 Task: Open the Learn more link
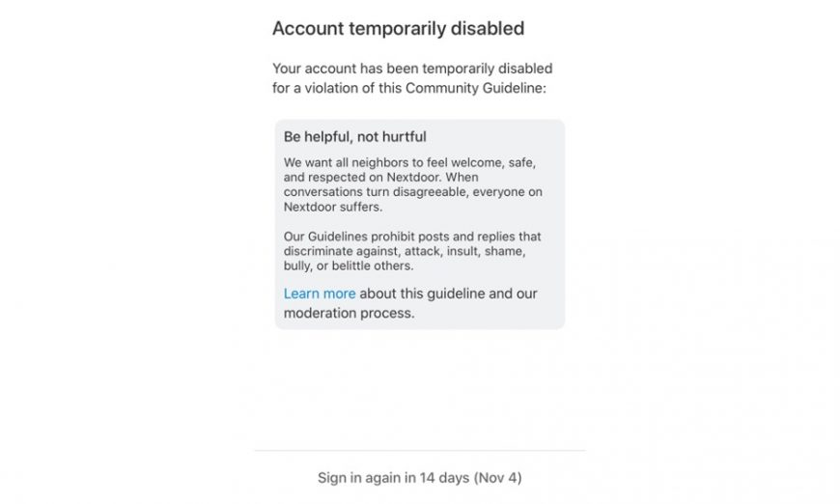point(320,294)
